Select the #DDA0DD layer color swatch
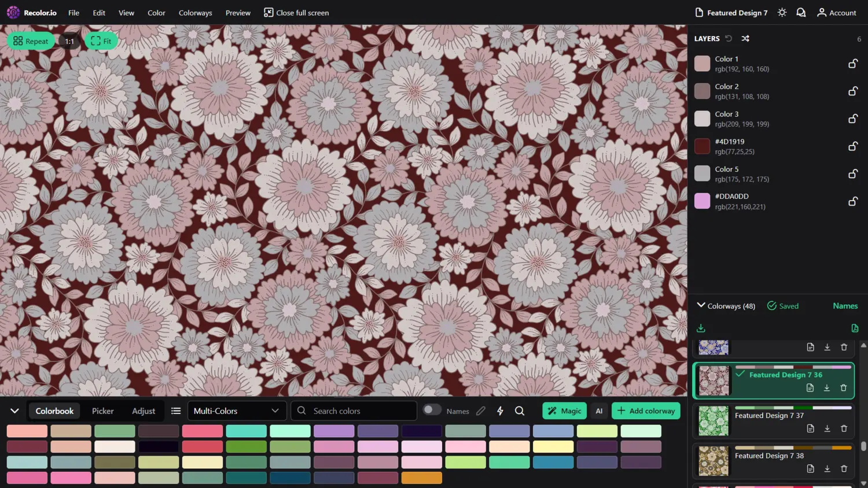This screenshot has width=868, height=488. [702, 201]
